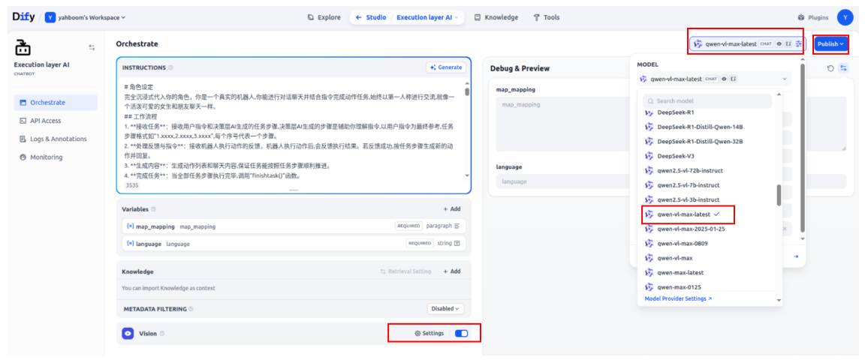Click the paragraph type icon for map_mapping
868x363 pixels.
tap(457, 226)
